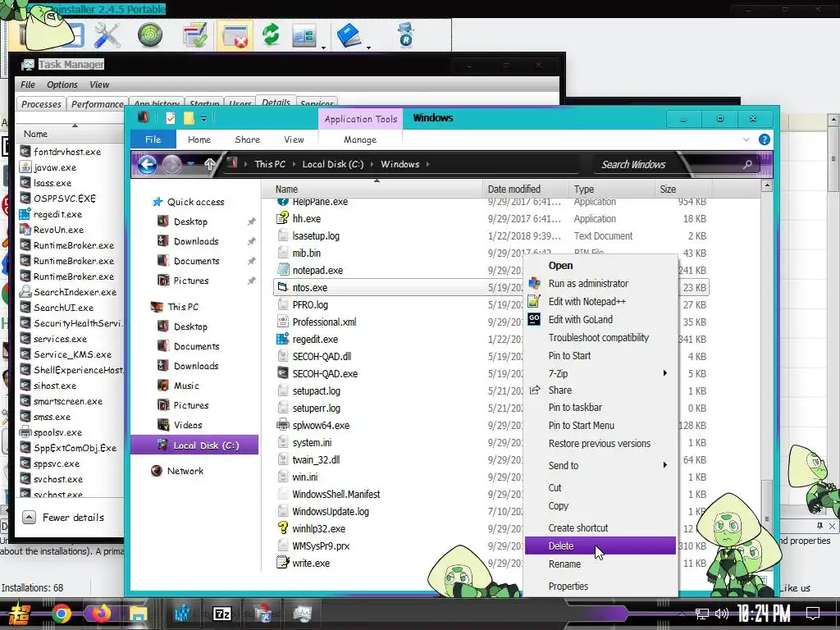This screenshot has height=630, width=840.
Task: Select Local Disk (C:) in navigation pane
Action: [194, 445]
